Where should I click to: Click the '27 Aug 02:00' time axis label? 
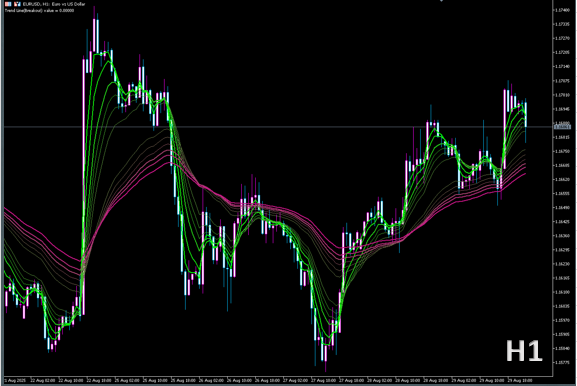tap(295, 380)
